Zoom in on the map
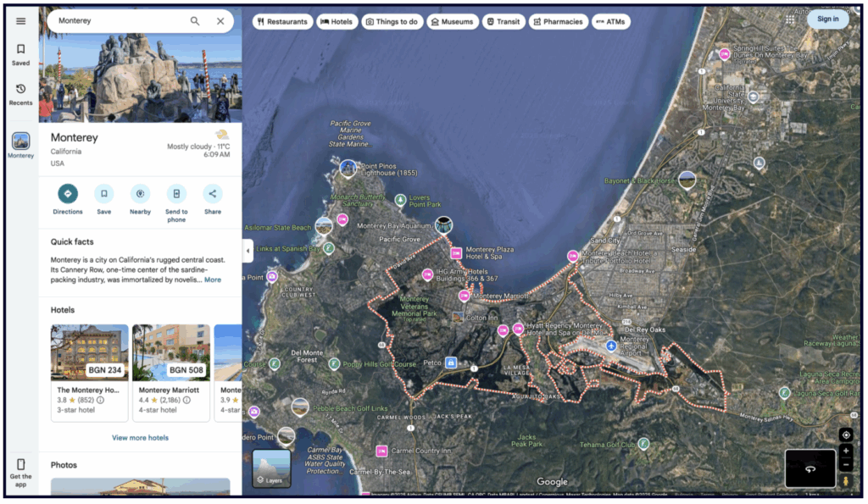This screenshot has height=504, width=868. (x=845, y=451)
